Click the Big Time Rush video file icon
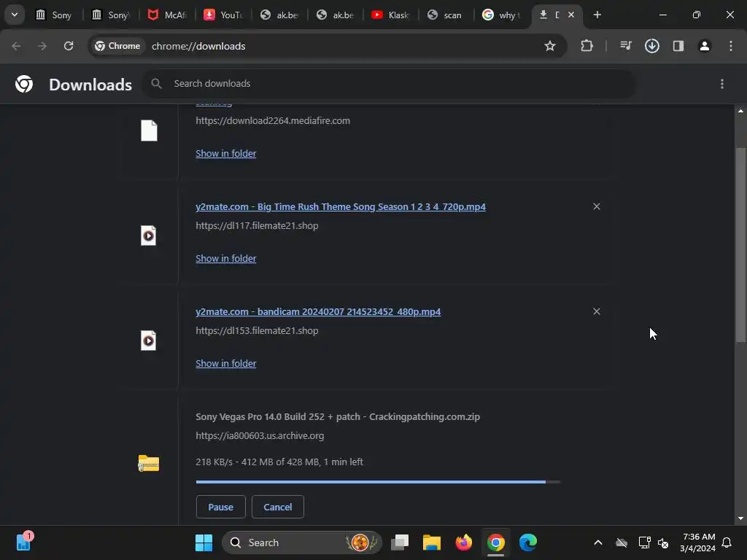This screenshot has height=560, width=747. pos(149,236)
